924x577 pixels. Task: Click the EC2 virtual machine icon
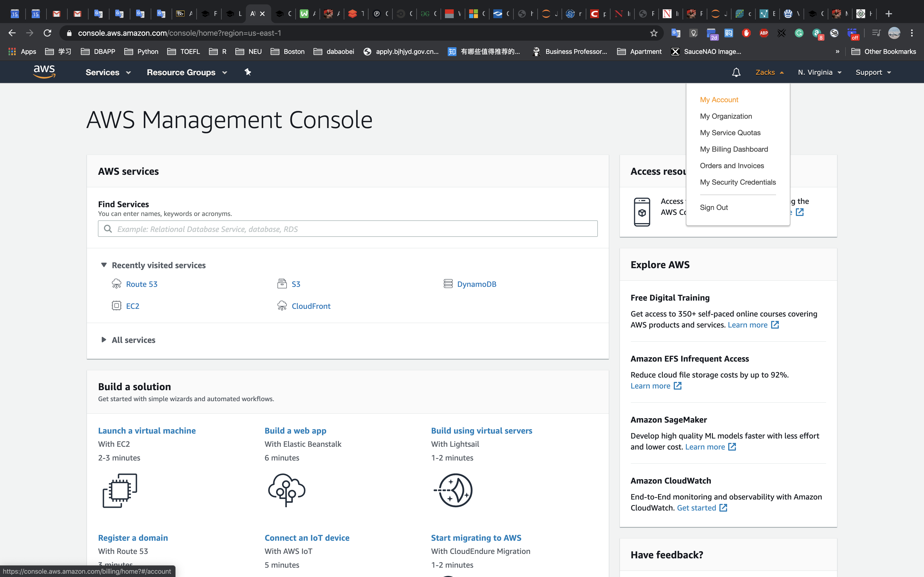pyautogui.click(x=120, y=490)
